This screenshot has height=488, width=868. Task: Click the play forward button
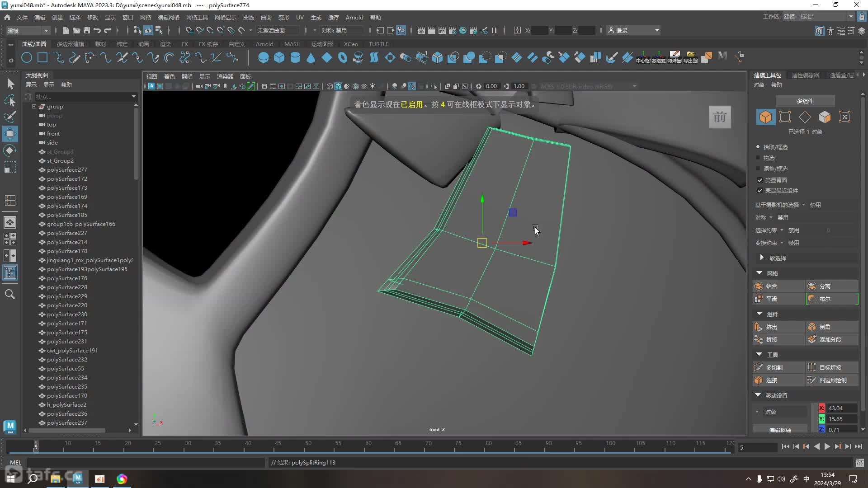(x=827, y=446)
